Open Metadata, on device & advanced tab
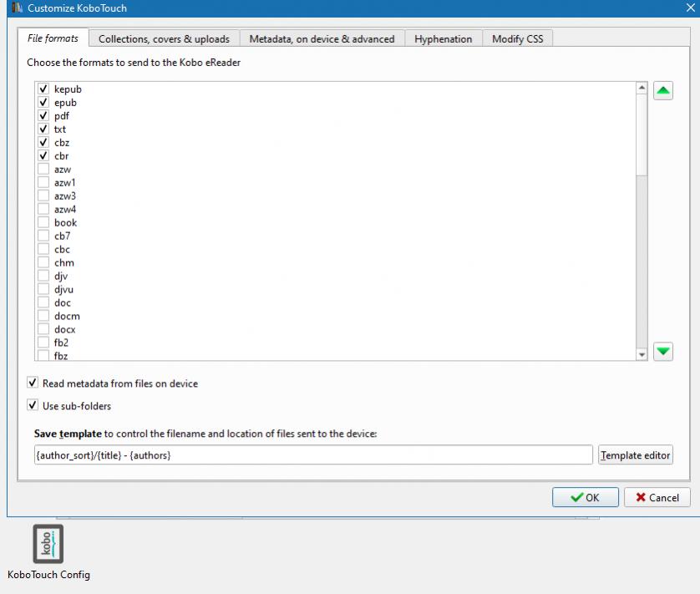Image resolution: width=700 pixels, height=594 pixels. [322, 39]
